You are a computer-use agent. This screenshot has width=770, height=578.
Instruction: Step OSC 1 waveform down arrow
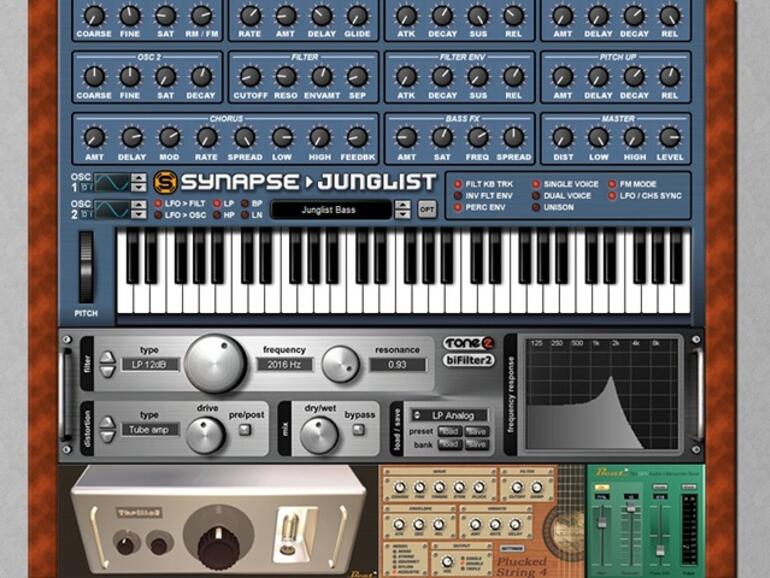[139, 188]
